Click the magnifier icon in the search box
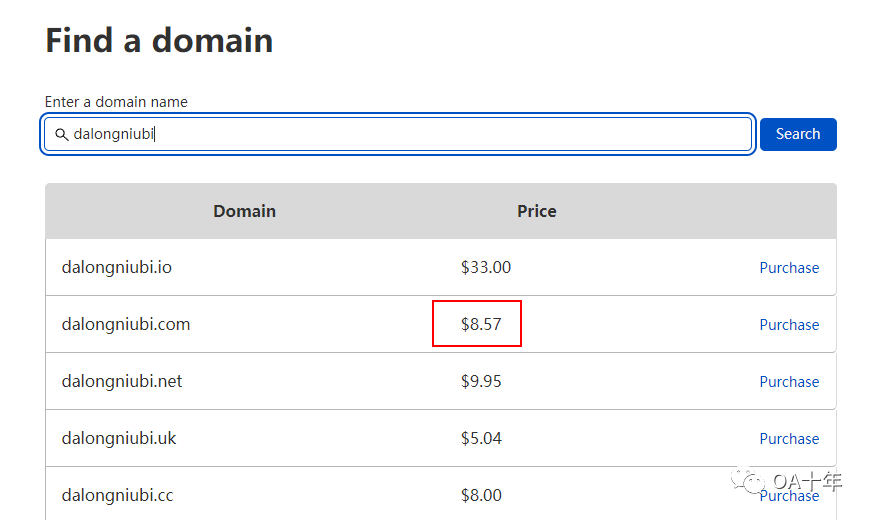Screen dimensions: 871x520 62,134
